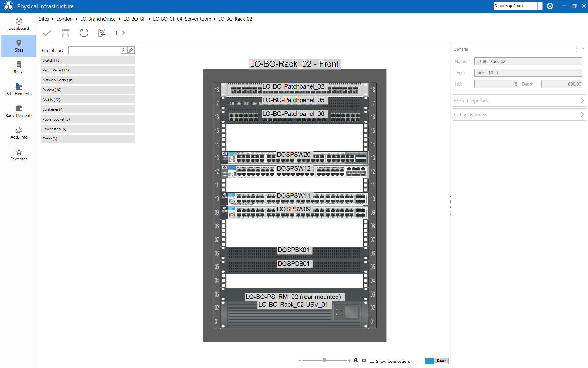Click the Depth value field
This screenshot has height=368, width=588.
[x=562, y=84]
